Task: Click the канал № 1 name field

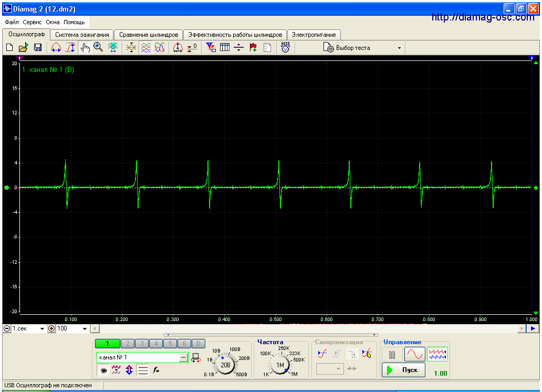Action: [138, 357]
